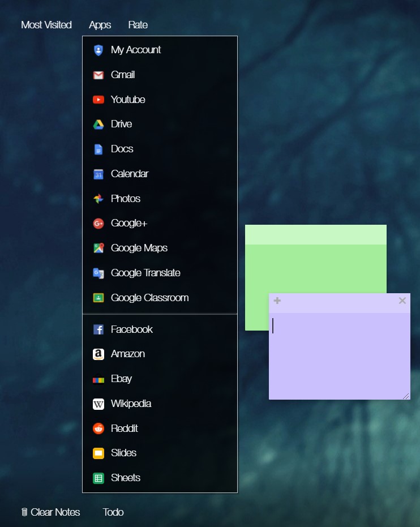
Task: Click the Google Translate icon
Action: point(98,273)
